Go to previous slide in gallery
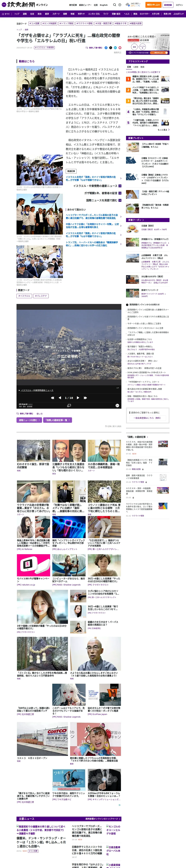Viewport: 186px width, 868px height. coord(60,398)
